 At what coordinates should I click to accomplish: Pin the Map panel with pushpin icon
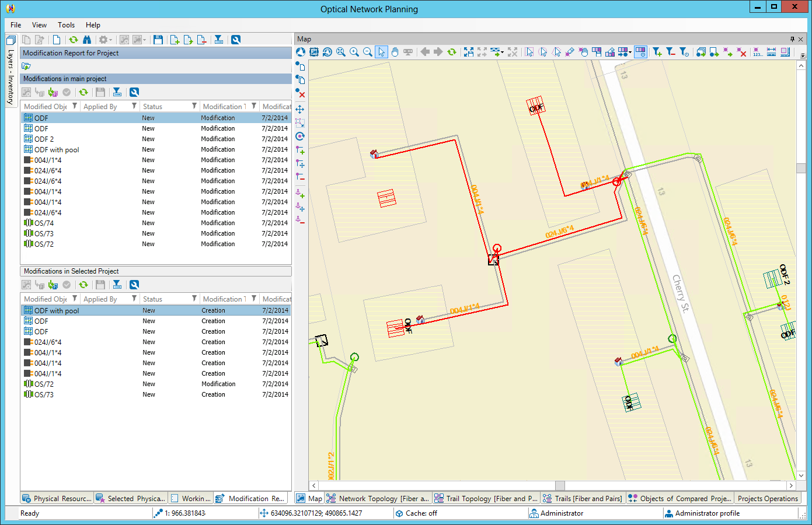click(792, 39)
